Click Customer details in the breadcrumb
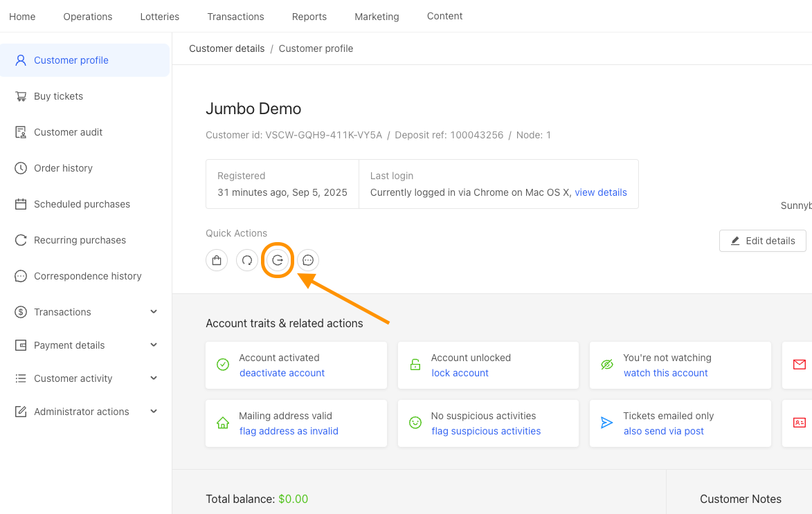 pos(226,48)
